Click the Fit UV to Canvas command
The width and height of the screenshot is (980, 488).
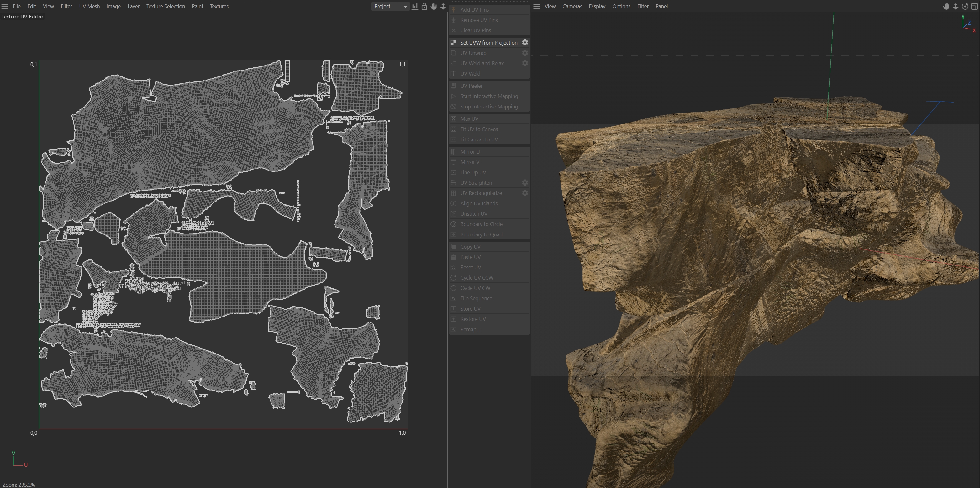479,129
